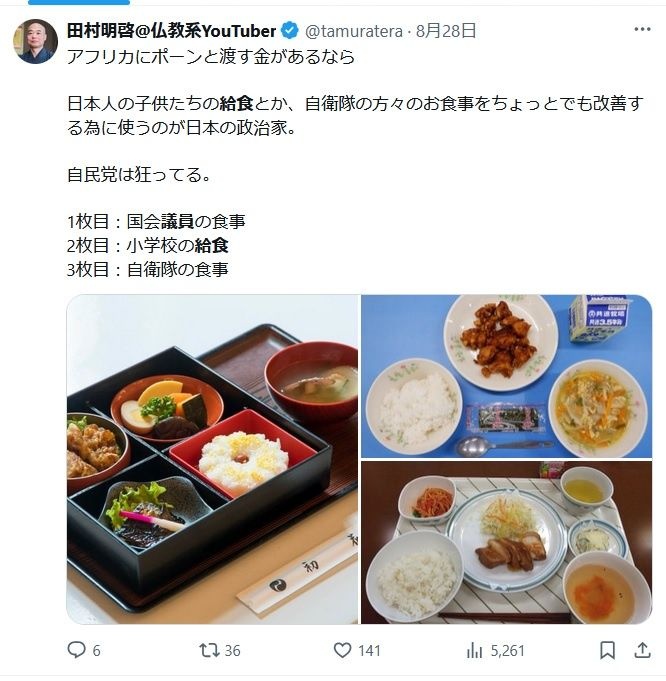Open the 田村明啓@仏教系YouTuber display name
The width and height of the screenshot is (666, 681).
pos(171,31)
